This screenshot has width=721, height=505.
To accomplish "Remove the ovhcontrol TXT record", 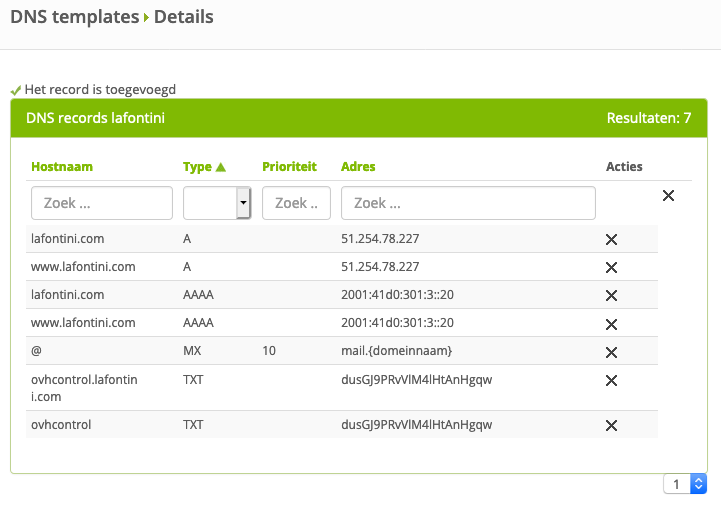I will tap(611, 425).
